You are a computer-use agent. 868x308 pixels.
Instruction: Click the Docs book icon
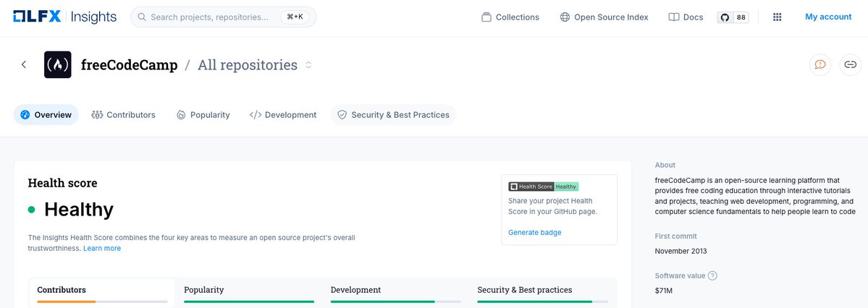click(x=674, y=17)
